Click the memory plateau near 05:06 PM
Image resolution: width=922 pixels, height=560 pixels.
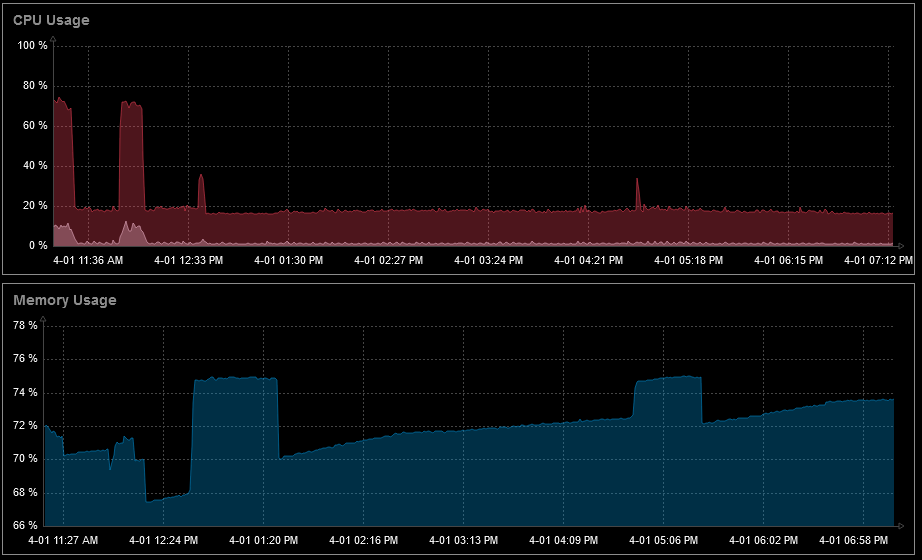pyautogui.click(x=667, y=379)
